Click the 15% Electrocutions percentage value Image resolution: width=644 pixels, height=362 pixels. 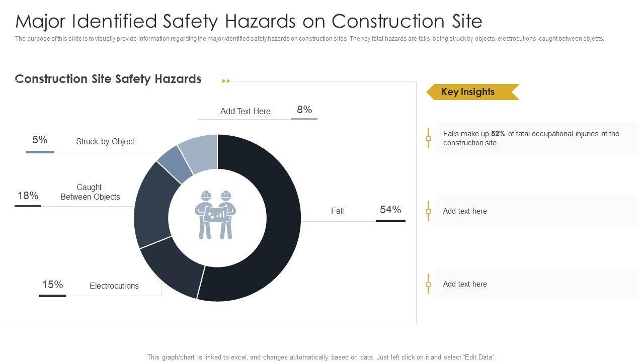pyautogui.click(x=52, y=285)
